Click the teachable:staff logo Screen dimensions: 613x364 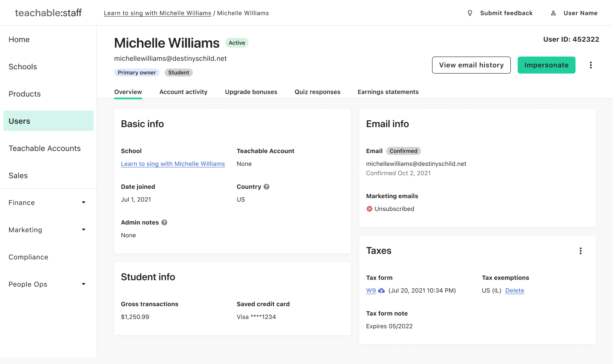point(48,13)
